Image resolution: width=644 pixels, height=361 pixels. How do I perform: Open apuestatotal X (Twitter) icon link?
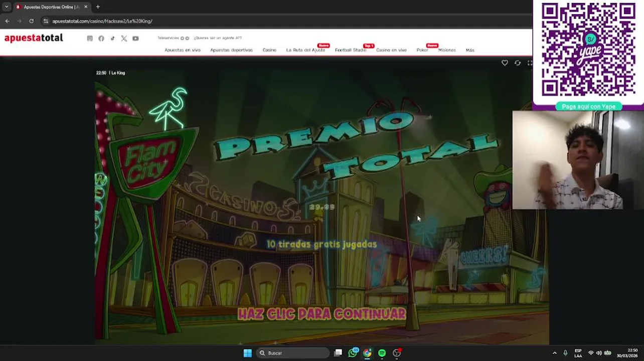click(x=124, y=39)
